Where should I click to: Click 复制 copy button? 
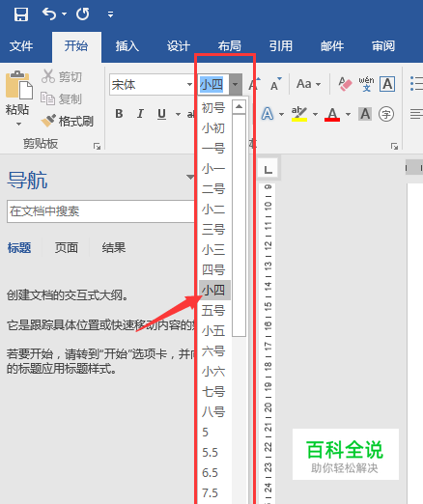tap(62, 98)
